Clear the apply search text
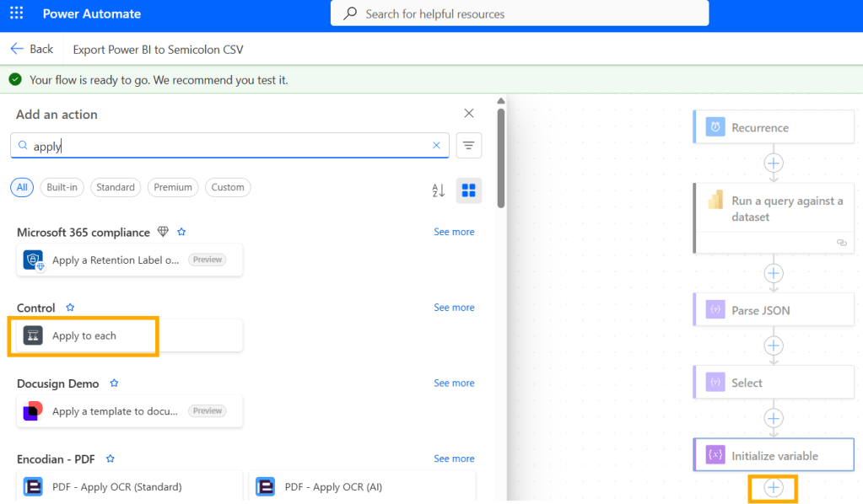The image size is (863, 504). coord(437,145)
